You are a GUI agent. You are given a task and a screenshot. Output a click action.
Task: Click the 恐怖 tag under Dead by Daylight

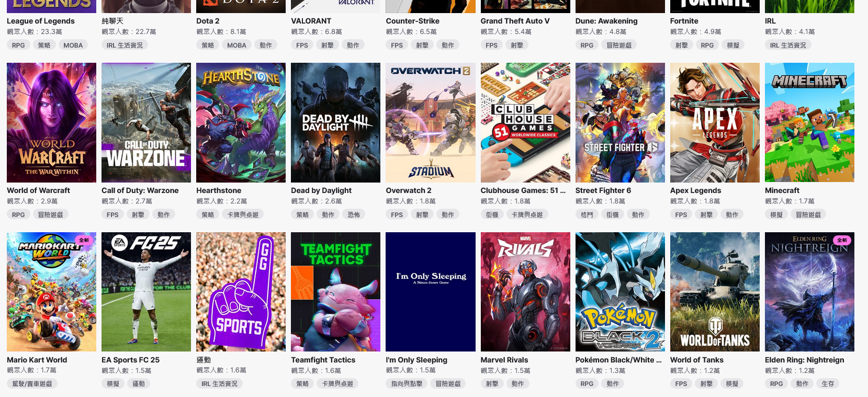coord(354,214)
